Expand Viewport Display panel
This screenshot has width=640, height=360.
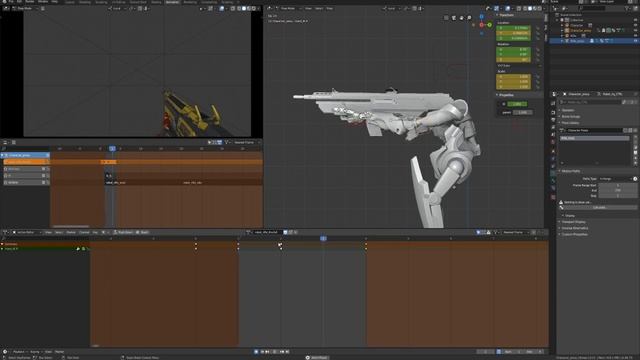point(573,222)
